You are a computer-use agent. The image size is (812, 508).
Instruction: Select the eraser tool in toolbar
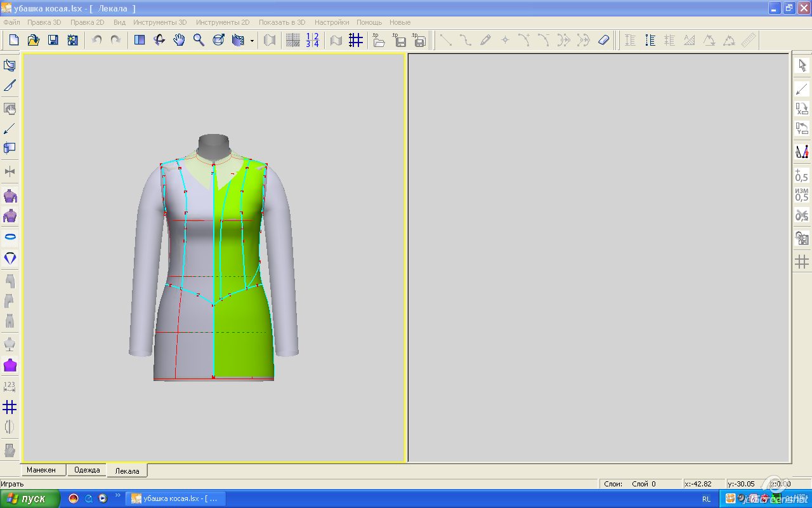[x=603, y=40]
